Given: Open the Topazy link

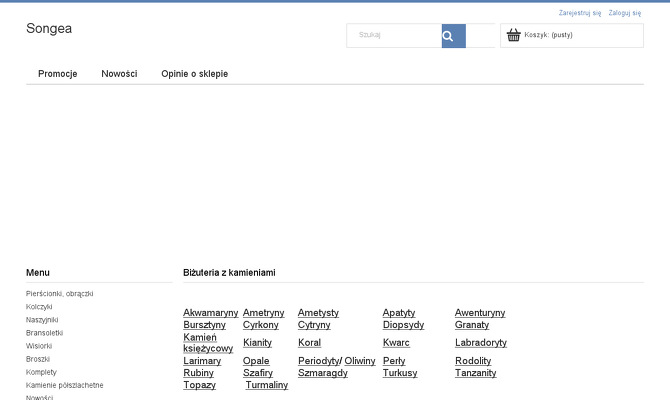Looking at the screenshot, I should 200,385.
